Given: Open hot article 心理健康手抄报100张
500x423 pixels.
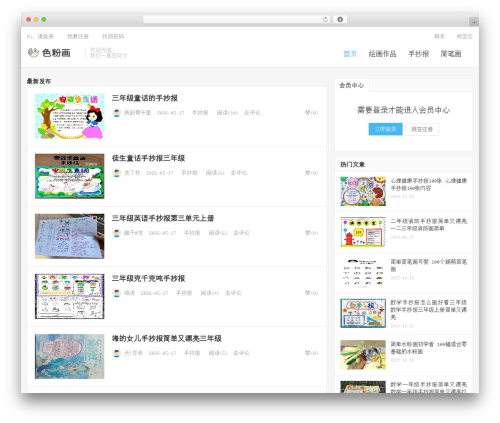Looking at the screenshot, I should point(429,184).
